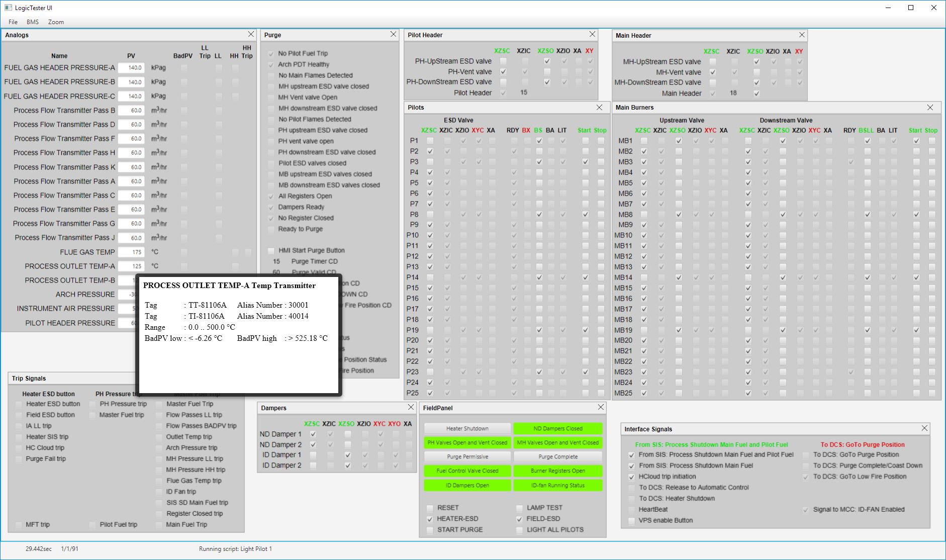The image size is (946, 560).
Task: Toggle ID Damper 1 XZSO checkbox
Action: click(x=348, y=455)
